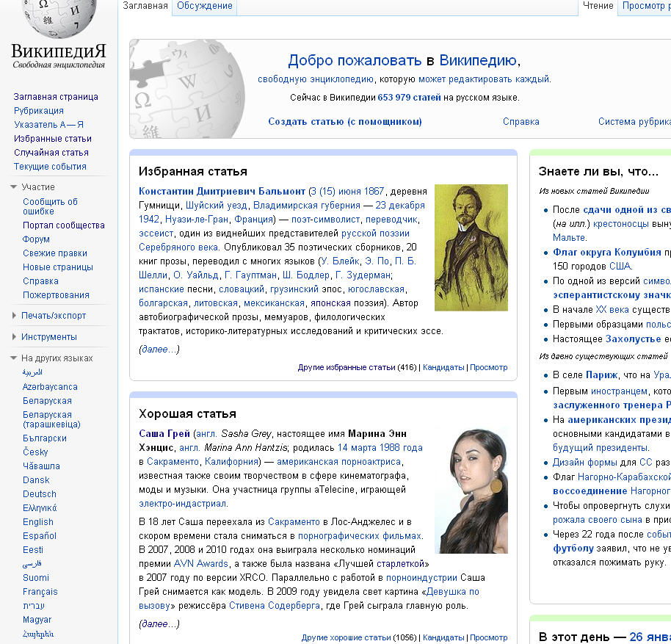Open the Стивена Содерберга link
Screen dimensions: 671x644
tap(275, 606)
